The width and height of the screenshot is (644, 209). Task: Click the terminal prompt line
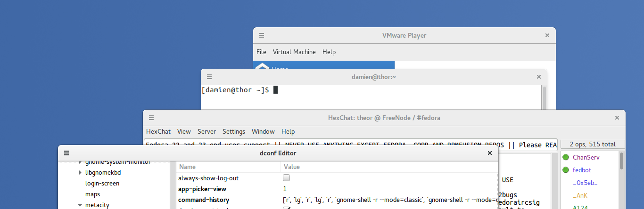[x=239, y=90]
